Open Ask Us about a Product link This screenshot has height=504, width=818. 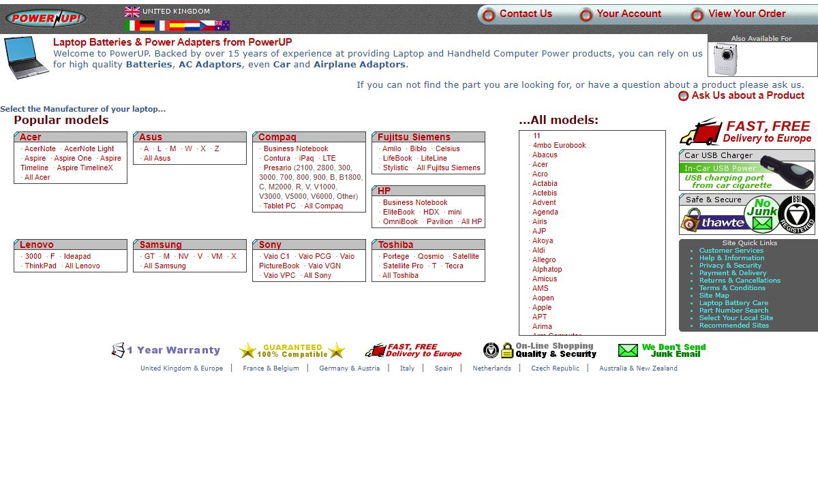coord(748,95)
